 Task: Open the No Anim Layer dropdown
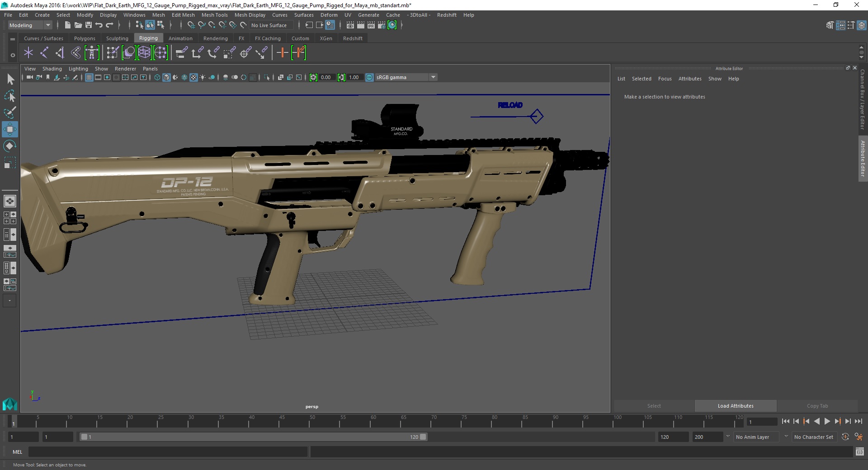click(756, 437)
